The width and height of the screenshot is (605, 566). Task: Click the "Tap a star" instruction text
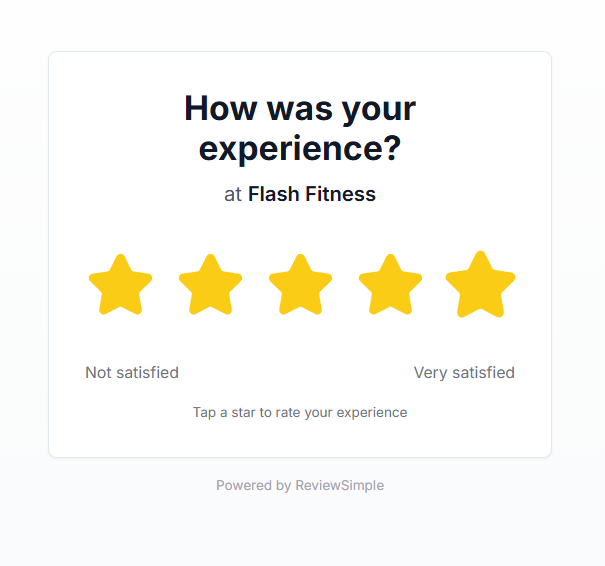click(x=300, y=412)
